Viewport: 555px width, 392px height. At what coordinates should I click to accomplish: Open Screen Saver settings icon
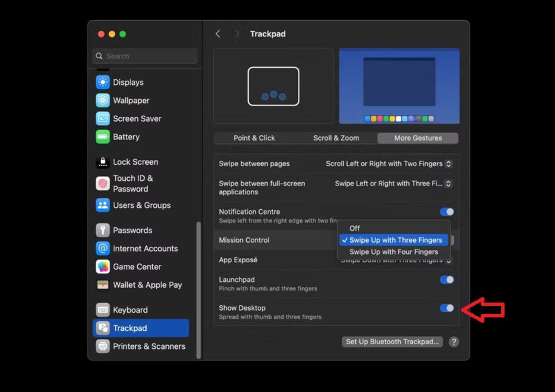click(103, 119)
